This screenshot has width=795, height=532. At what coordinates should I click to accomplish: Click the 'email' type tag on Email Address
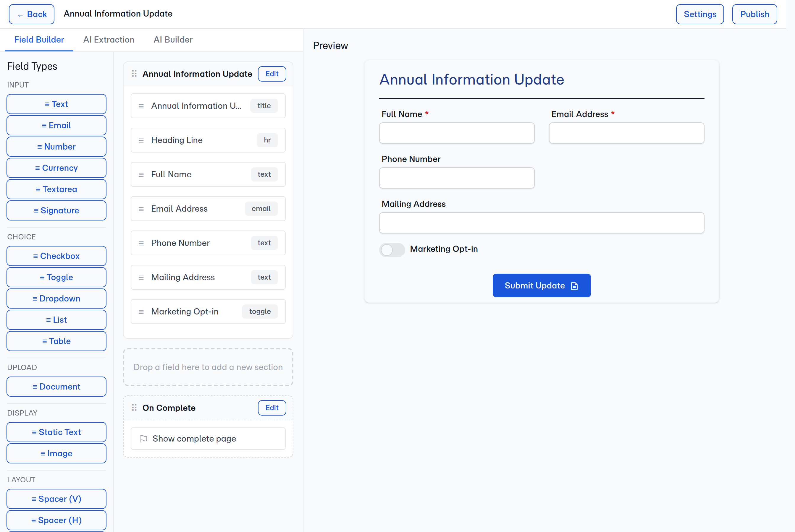click(x=261, y=209)
